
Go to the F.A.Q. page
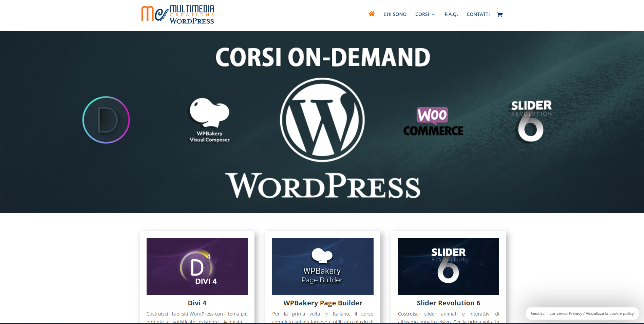point(451,14)
